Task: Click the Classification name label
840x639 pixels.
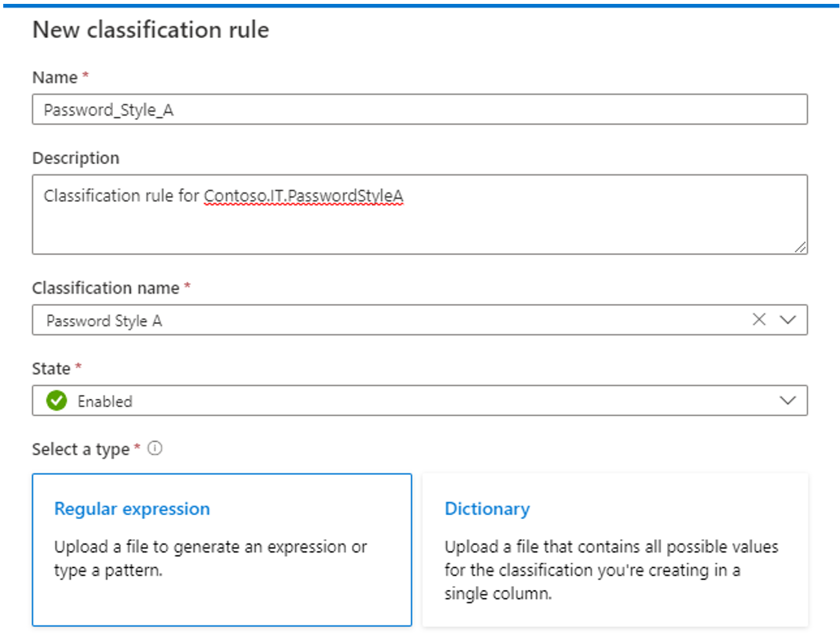Action: point(106,288)
